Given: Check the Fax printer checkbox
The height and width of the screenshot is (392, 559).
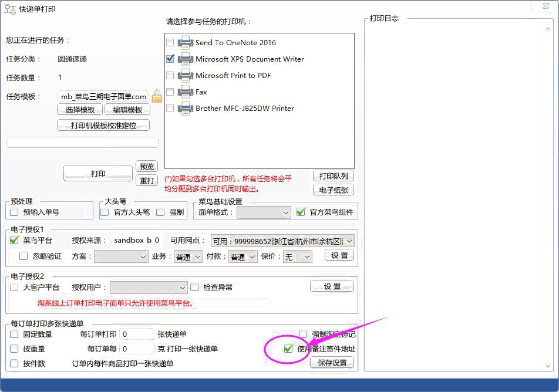Looking at the screenshot, I should (170, 92).
